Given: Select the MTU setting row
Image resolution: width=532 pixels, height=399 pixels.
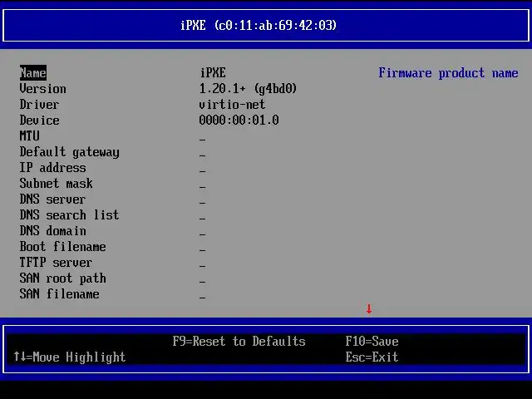Looking at the screenshot, I should 30,136.
